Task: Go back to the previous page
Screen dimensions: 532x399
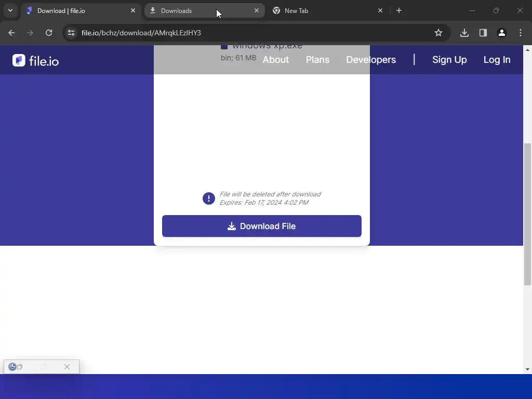Action: click(11, 33)
